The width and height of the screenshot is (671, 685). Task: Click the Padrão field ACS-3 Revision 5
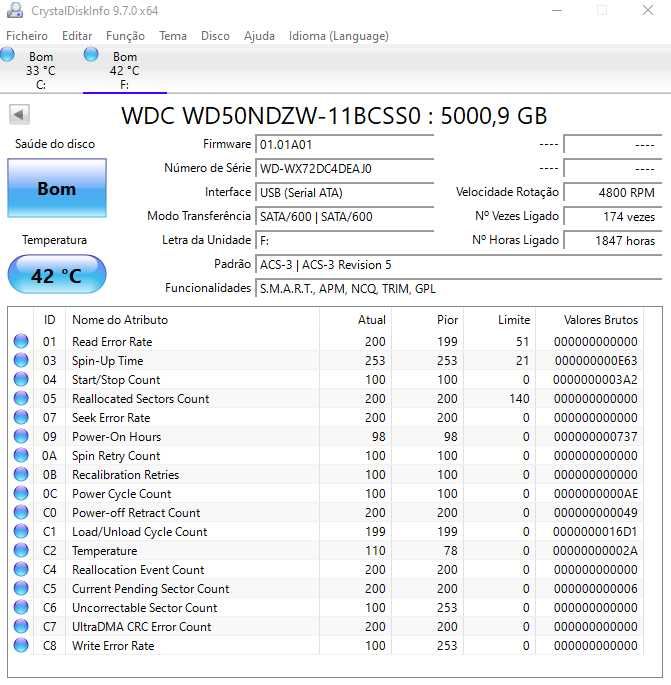pos(459,265)
